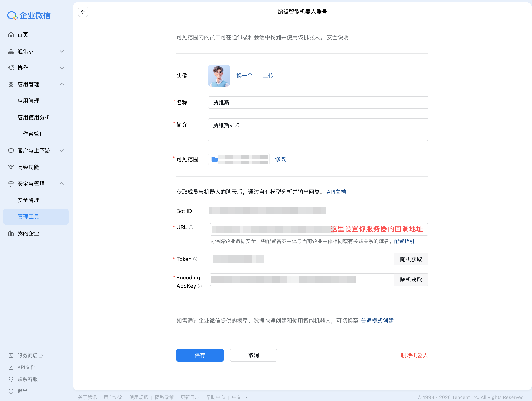
Task: Collapse the 应用管理 section chevron
Action: point(62,84)
